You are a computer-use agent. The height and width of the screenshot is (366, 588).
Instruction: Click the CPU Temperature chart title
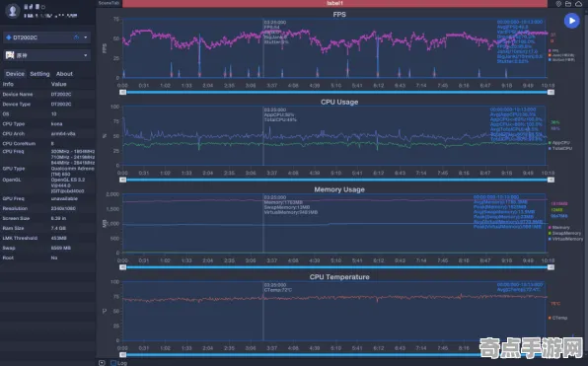[x=339, y=277]
